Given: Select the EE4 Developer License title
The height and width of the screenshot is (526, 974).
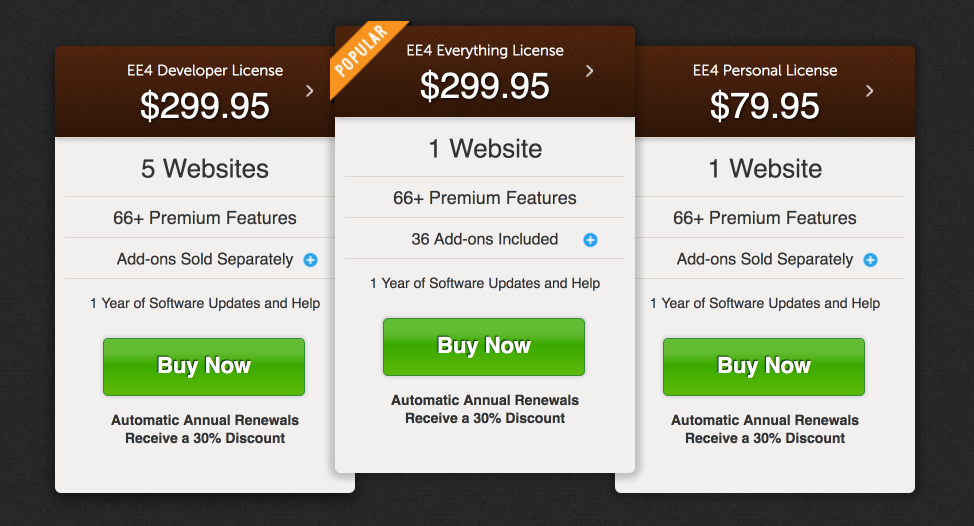Looking at the screenshot, I should pos(205,70).
